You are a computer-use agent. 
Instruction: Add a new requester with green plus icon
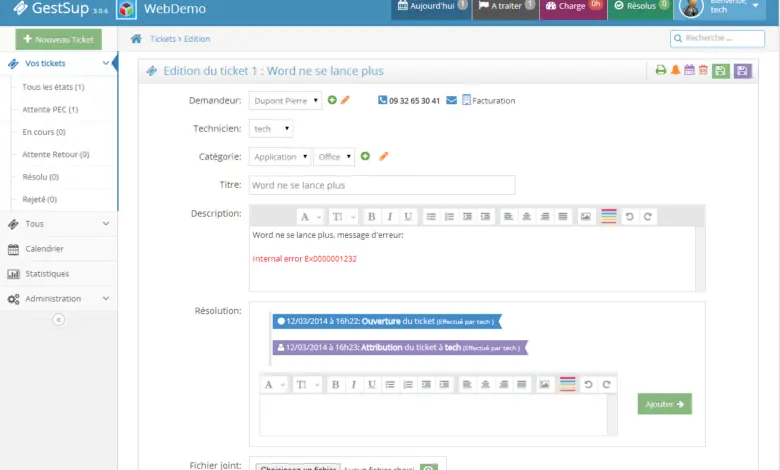(x=332, y=100)
